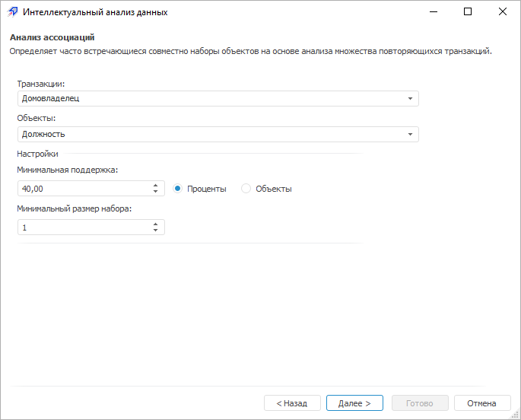This screenshot has height=420, width=521.
Task: Focus the minimum set size input field
Action: [x=84, y=228]
